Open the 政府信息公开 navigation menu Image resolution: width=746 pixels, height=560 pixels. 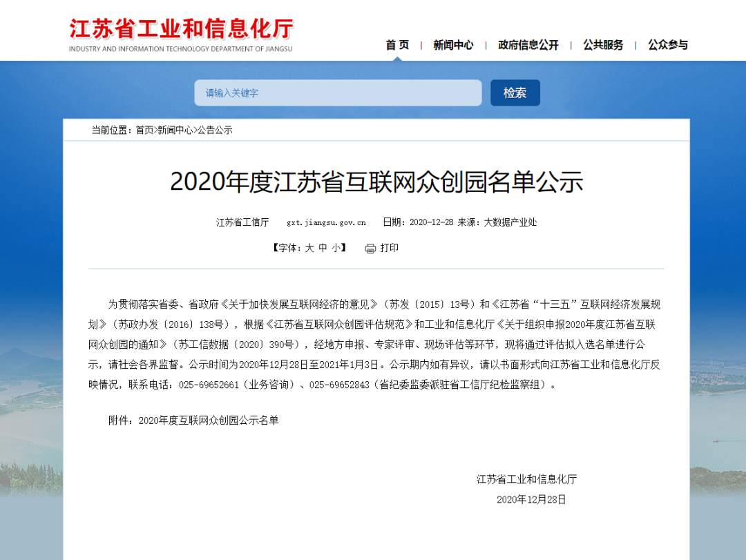point(528,45)
